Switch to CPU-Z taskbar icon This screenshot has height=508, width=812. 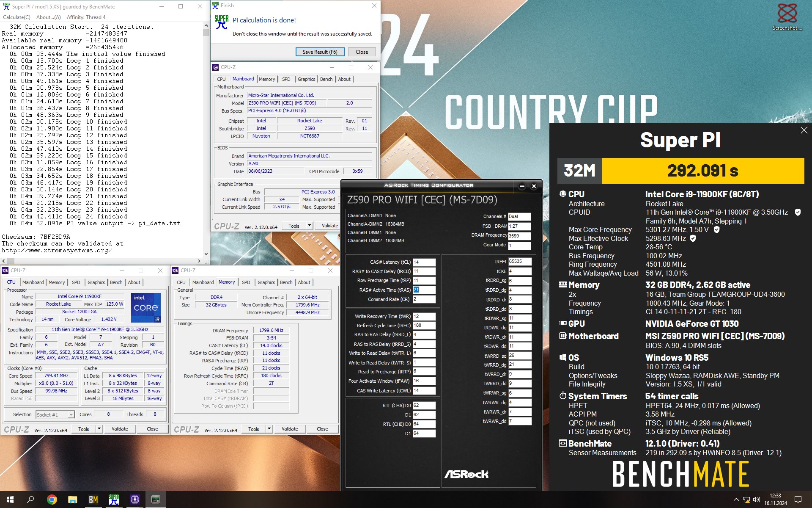tap(135, 500)
